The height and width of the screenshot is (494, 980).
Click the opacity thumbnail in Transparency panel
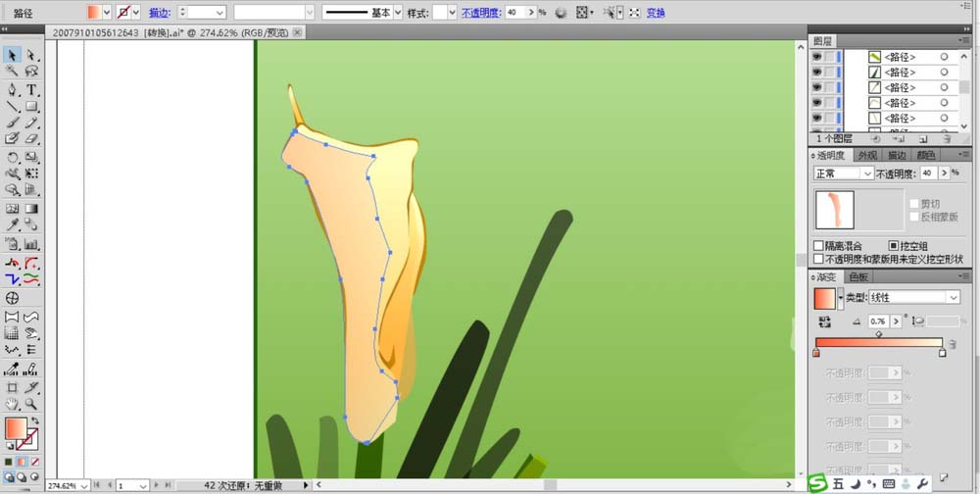coord(834,210)
